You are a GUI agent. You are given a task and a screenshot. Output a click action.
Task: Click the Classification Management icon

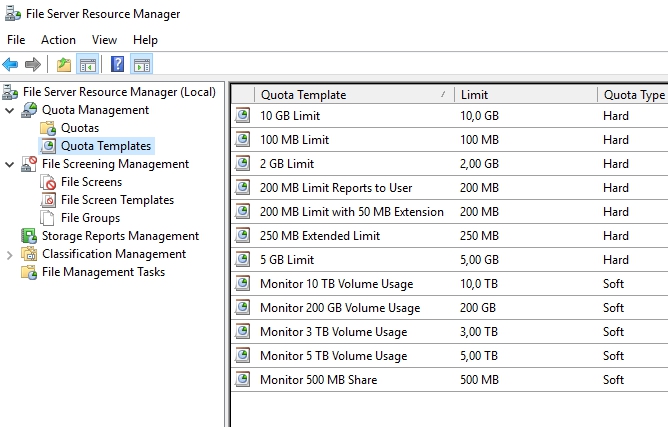coord(29,254)
